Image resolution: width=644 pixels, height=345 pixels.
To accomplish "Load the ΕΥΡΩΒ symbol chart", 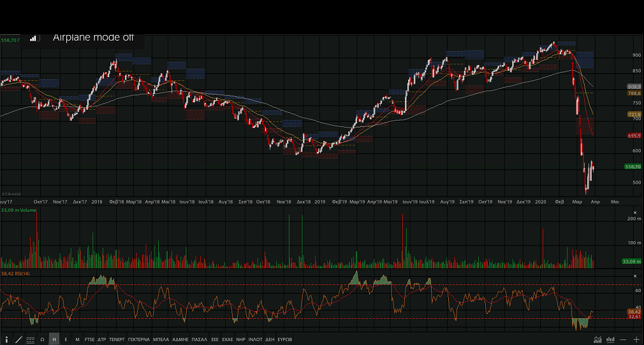I will coord(285,339).
